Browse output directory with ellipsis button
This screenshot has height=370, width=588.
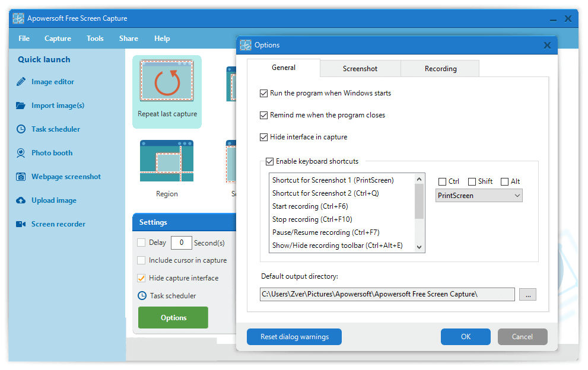tap(527, 294)
